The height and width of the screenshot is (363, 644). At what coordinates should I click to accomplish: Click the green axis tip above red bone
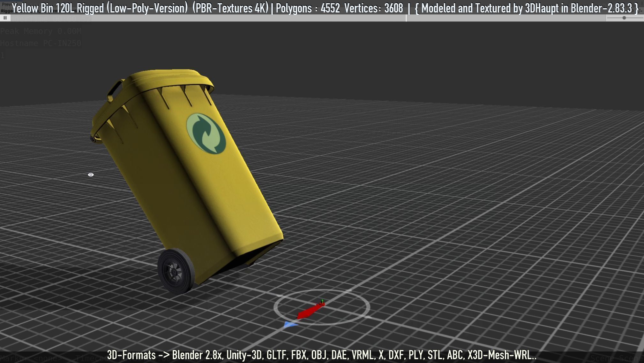322,301
